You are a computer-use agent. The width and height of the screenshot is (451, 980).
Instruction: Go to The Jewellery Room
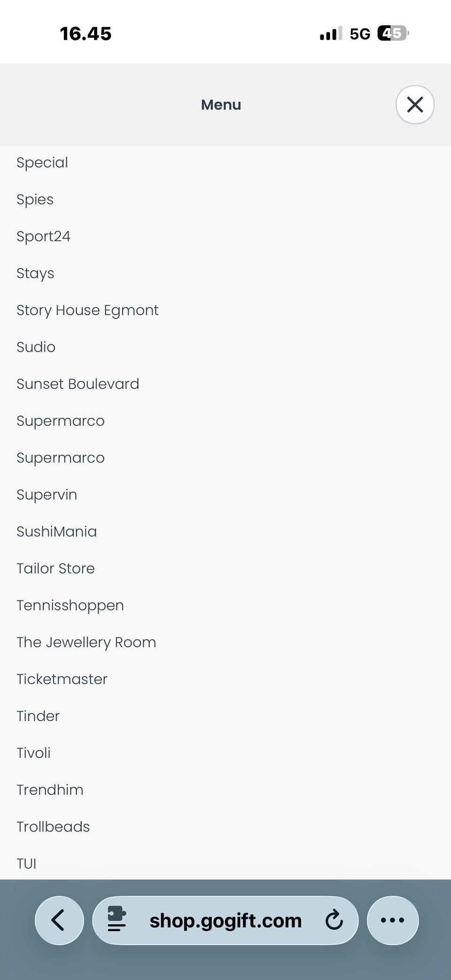click(86, 642)
